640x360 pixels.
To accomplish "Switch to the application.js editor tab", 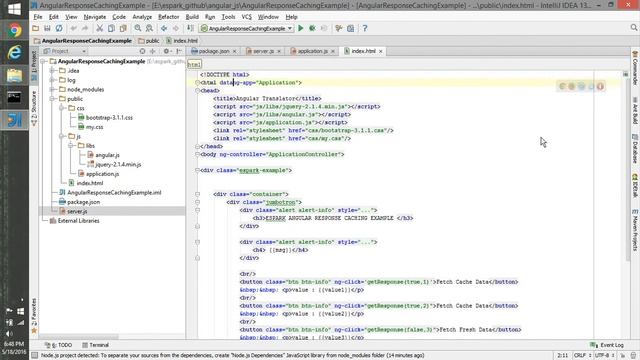I will [x=313, y=51].
